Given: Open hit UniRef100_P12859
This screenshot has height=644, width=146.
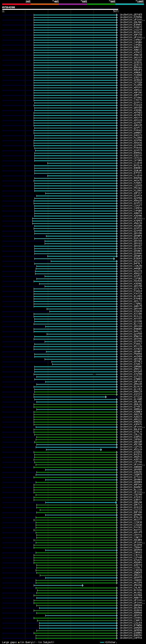Looking at the screenshot, I should pyautogui.click(x=131, y=138).
